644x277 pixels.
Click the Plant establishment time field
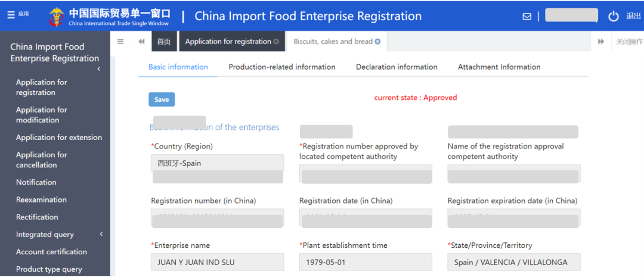366,262
